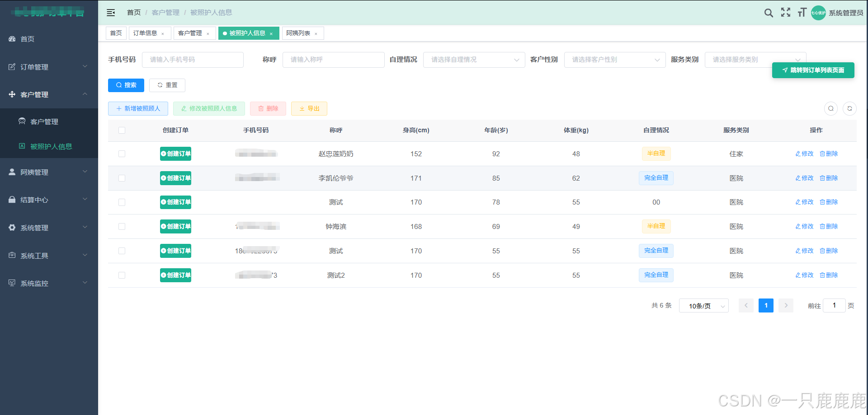The image size is (868, 415).
Task: Open the header search magnifier icon
Action: pos(769,13)
